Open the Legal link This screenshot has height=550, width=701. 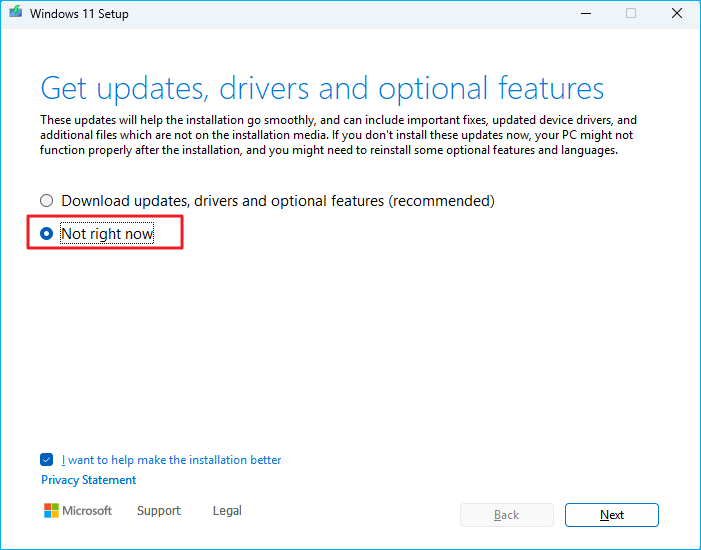pos(227,511)
